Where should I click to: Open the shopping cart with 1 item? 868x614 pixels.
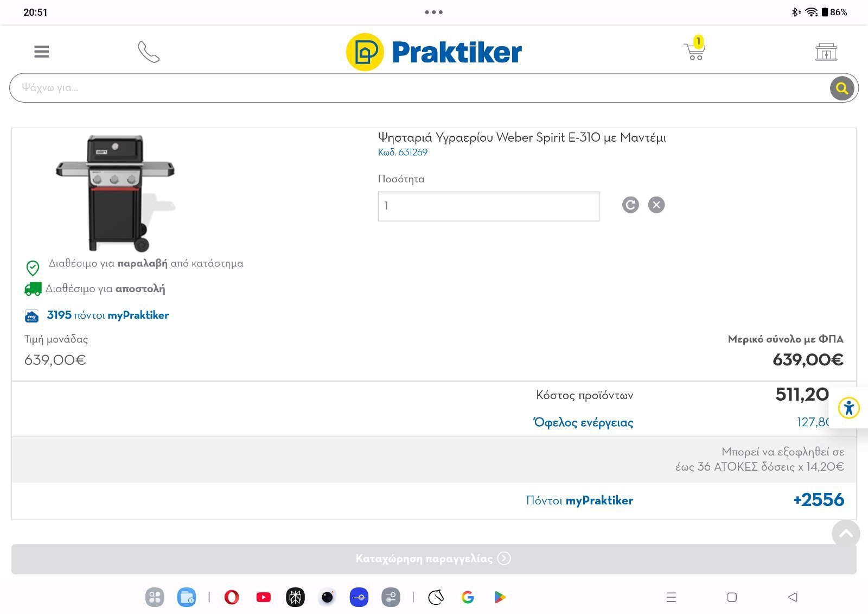(x=694, y=48)
